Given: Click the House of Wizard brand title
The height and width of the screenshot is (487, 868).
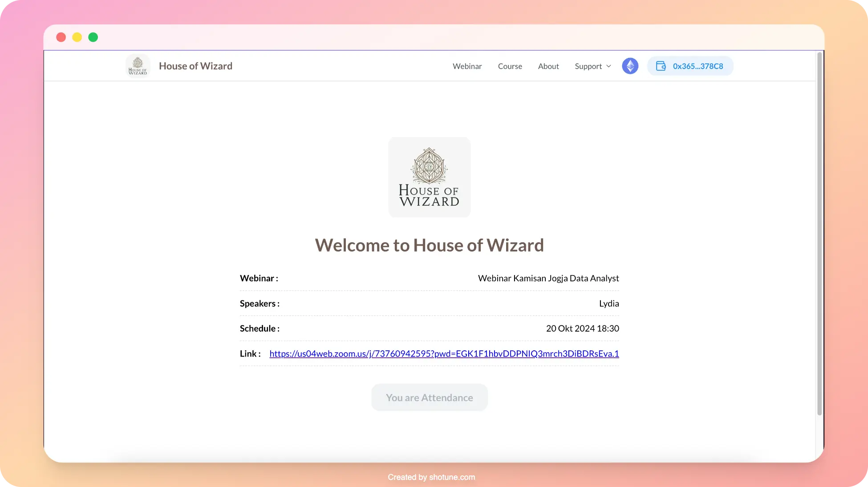Looking at the screenshot, I should (195, 66).
